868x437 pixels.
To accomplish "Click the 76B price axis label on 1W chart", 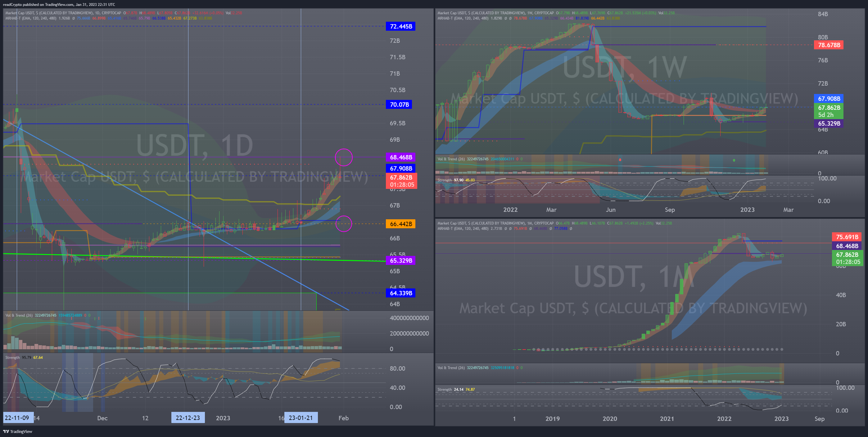I will pyautogui.click(x=822, y=60).
